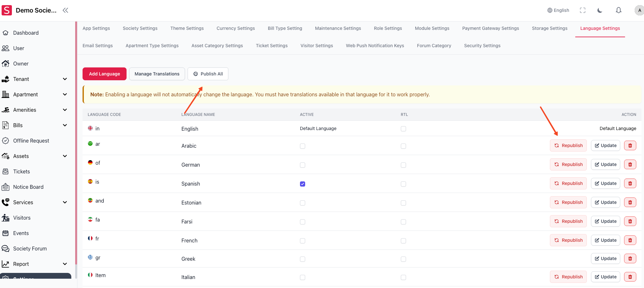Switch to Theme Settings tab
Image resolution: width=644 pixels, height=288 pixels.
tap(187, 28)
